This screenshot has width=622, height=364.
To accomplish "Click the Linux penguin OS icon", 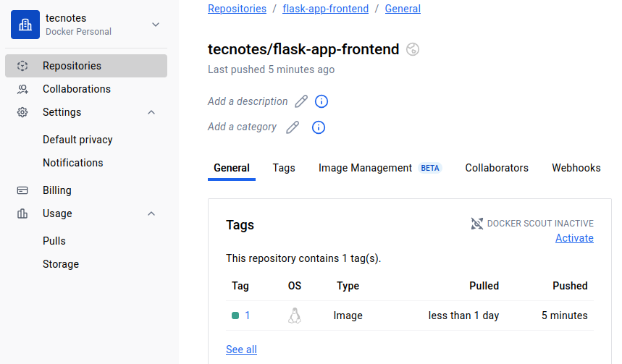I will tap(294, 316).
